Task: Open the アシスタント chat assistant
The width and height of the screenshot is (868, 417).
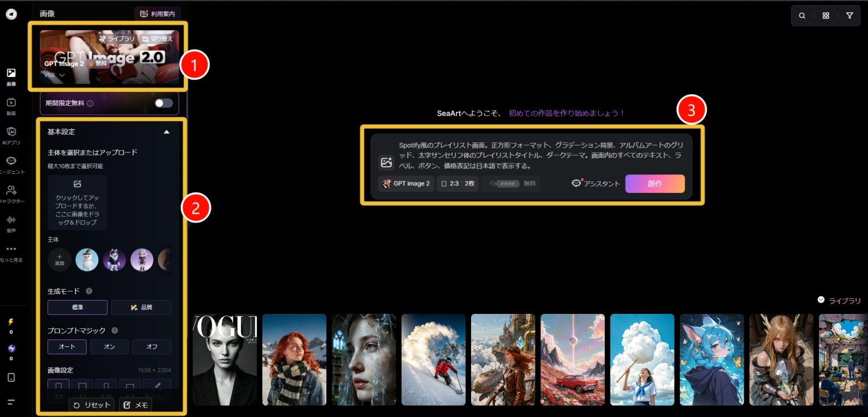Action: [x=595, y=184]
